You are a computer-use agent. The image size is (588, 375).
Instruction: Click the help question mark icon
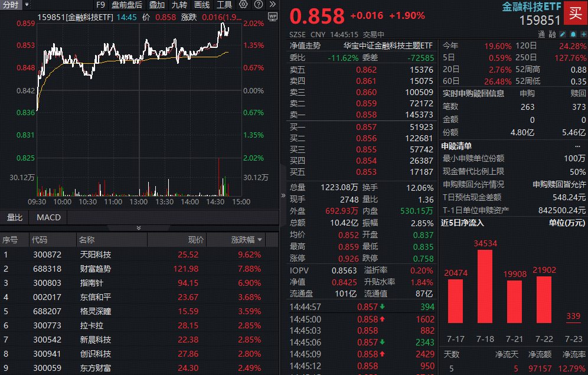259,5
